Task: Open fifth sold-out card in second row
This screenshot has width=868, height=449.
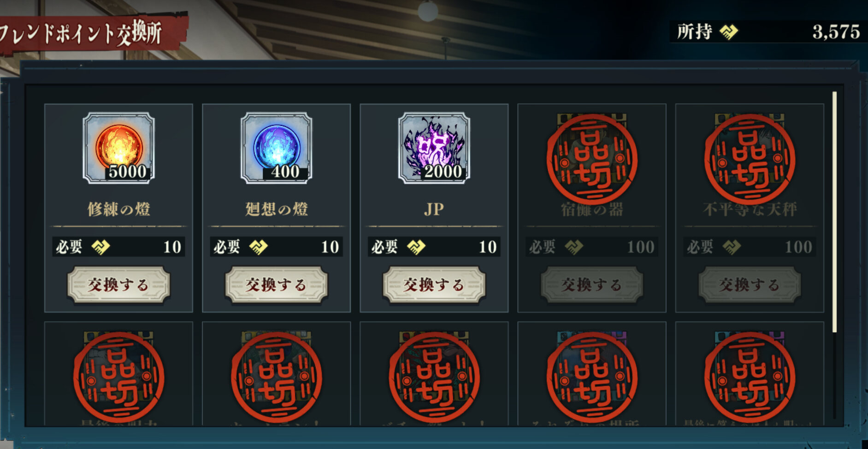Action: (x=750, y=374)
